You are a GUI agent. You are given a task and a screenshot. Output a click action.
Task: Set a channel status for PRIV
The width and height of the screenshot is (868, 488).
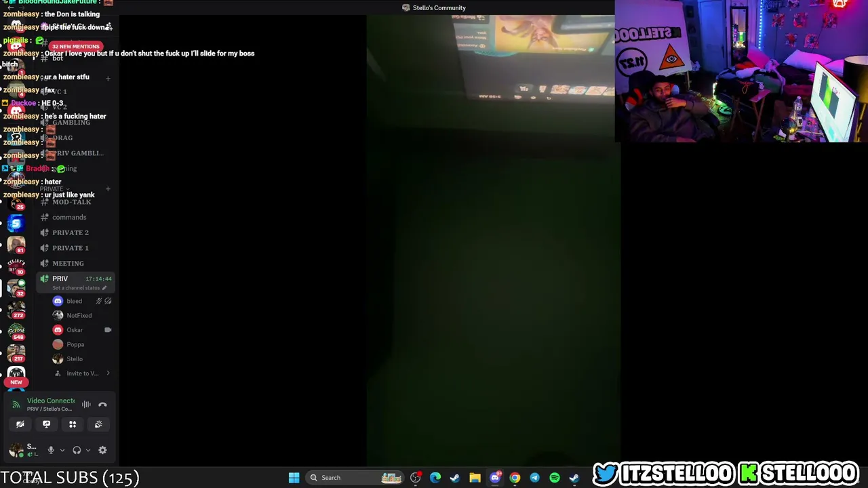coord(79,288)
